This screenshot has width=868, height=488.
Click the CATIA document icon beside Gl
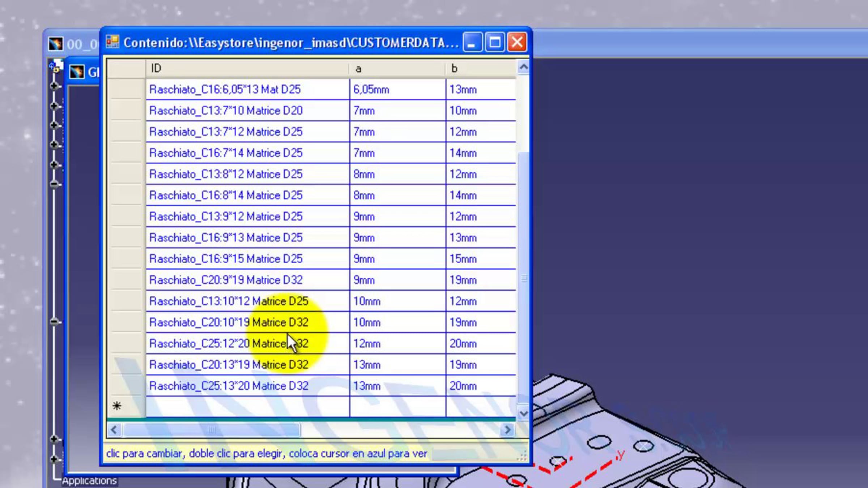point(76,72)
